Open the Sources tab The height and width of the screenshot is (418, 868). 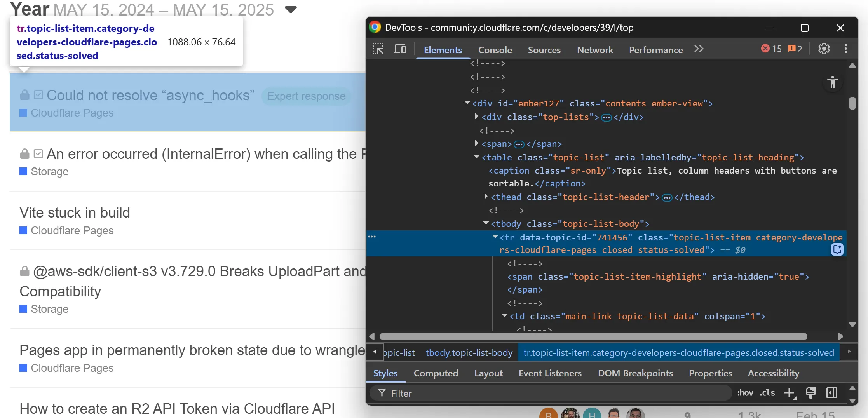pos(544,50)
